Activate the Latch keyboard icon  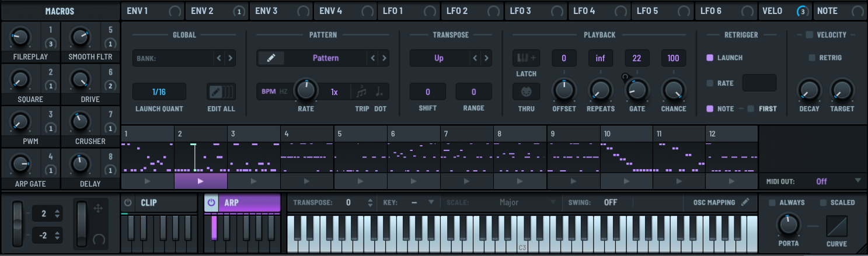pos(526,58)
